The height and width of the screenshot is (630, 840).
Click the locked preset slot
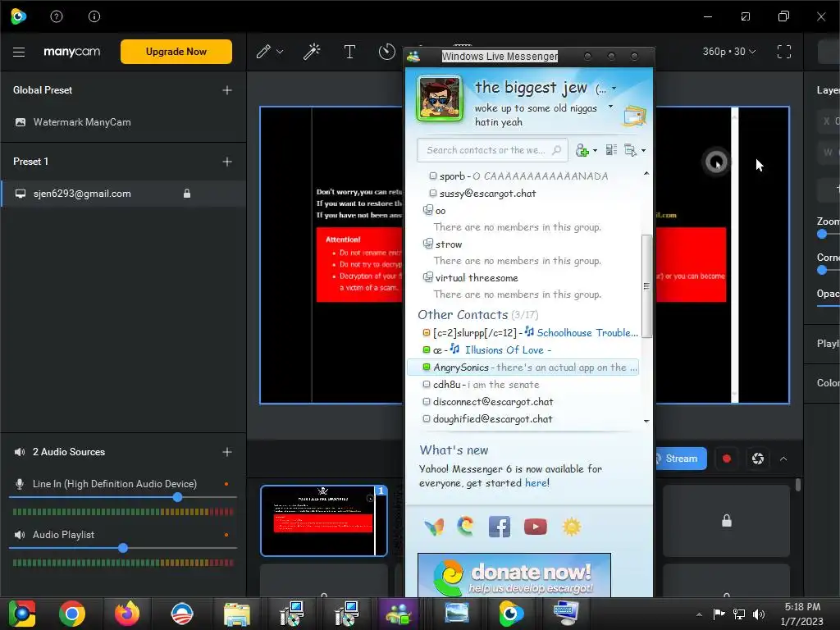click(727, 521)
